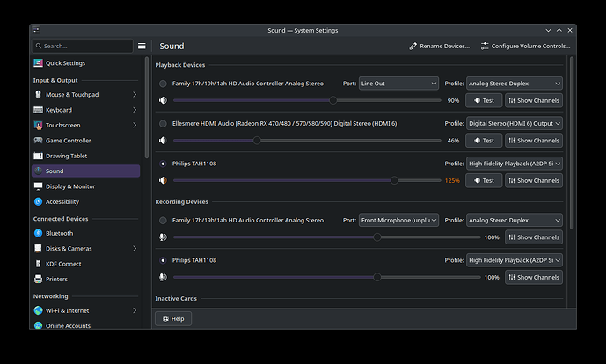
Task: Open KDE Connect settings page
Action: click(86, 264)
